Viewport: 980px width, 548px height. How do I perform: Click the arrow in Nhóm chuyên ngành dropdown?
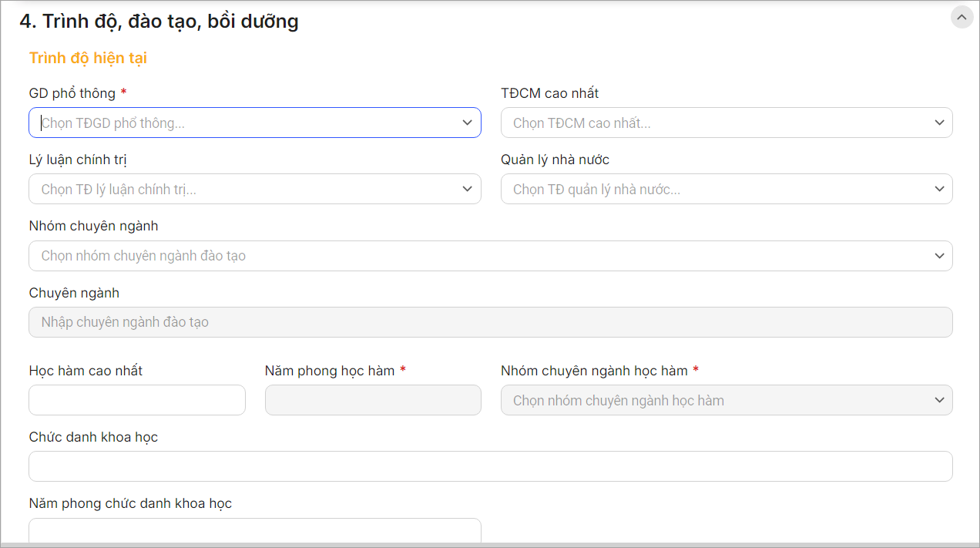point(938,256)
